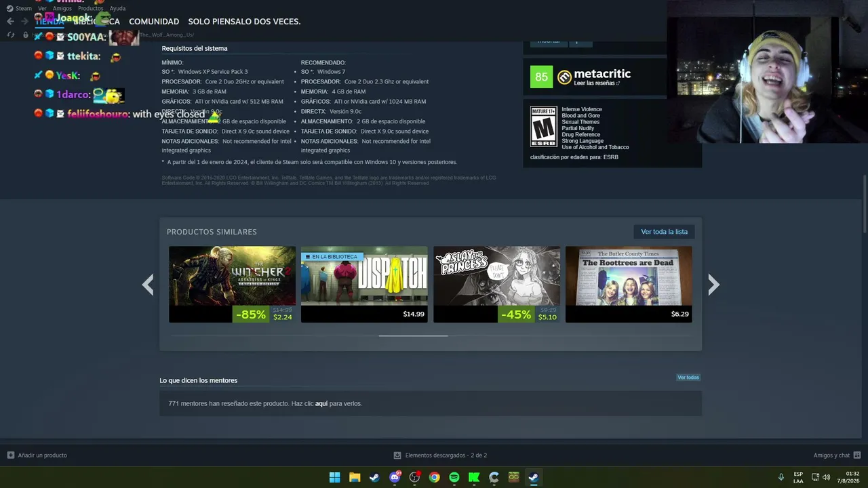Open Discord from the taskbar
The height and width of the screenshot is (488, 868).
pyautogui.click(x=395, y=477)
